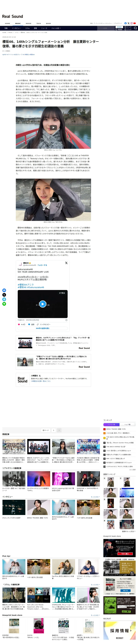
Task: Open 今すぐ購入 KLUB COUNTER ACTION banner
Action: [120, 548]
